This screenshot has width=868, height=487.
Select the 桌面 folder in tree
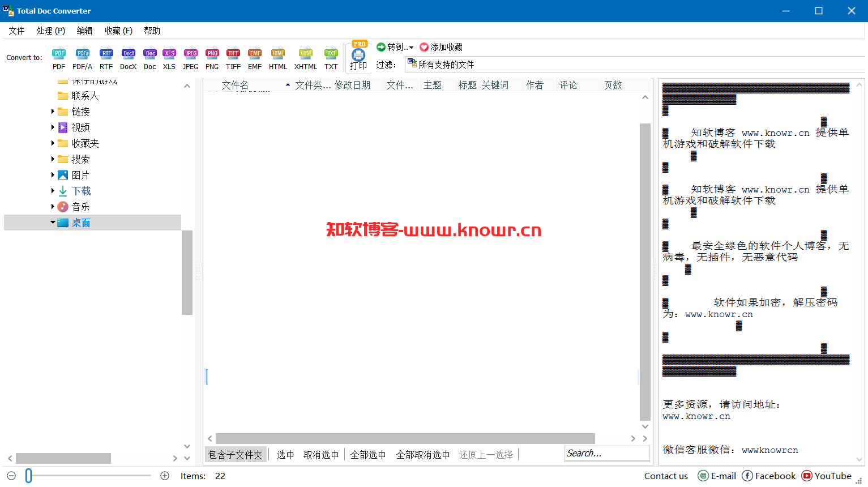81,223
